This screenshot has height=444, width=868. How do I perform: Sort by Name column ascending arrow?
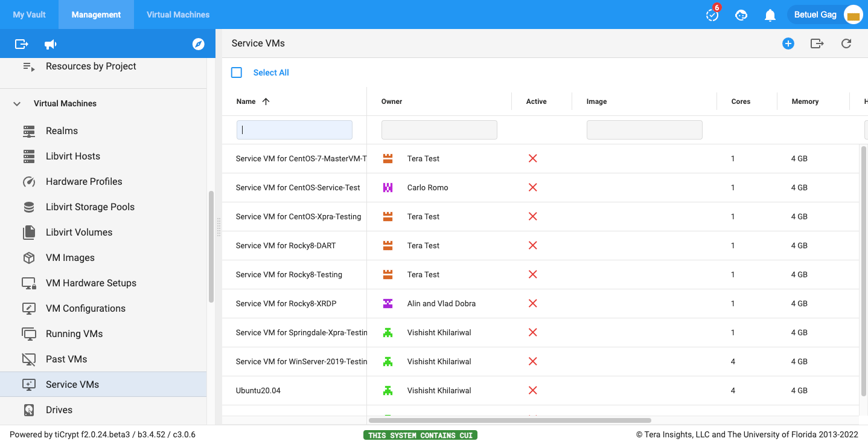(266, 101)
